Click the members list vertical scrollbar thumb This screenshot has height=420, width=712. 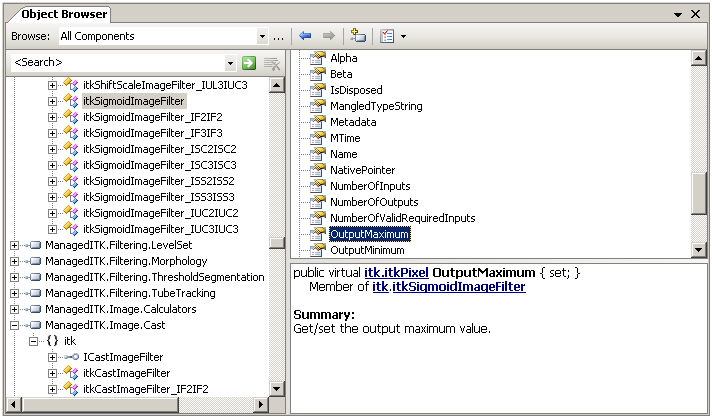[x=699, y=186]
